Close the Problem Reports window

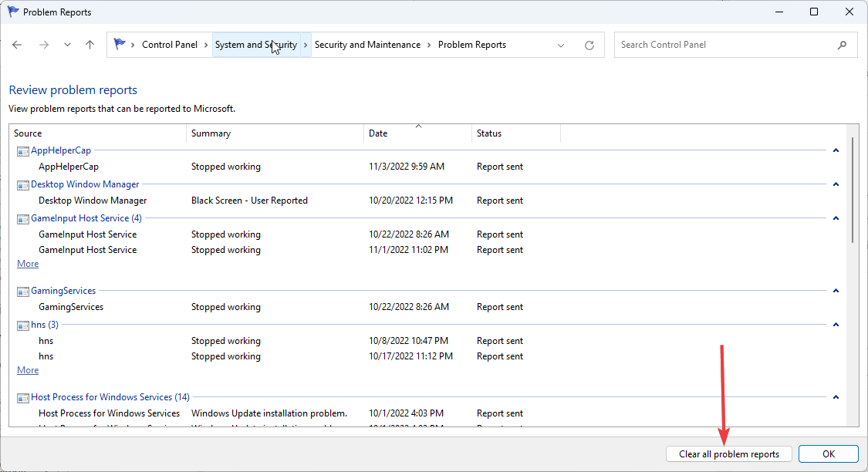pos(849,12)
